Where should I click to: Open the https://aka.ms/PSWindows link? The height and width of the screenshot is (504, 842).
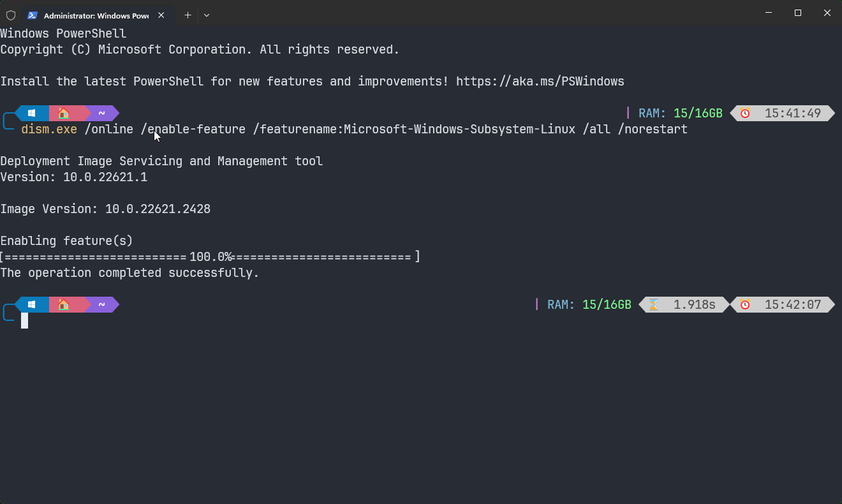[540, 81]
